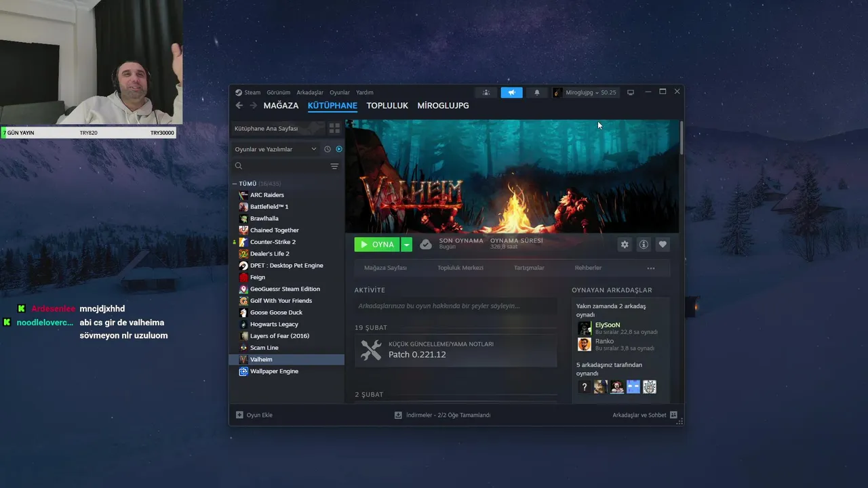Click the back navigation arrow

tap(239, 106)
